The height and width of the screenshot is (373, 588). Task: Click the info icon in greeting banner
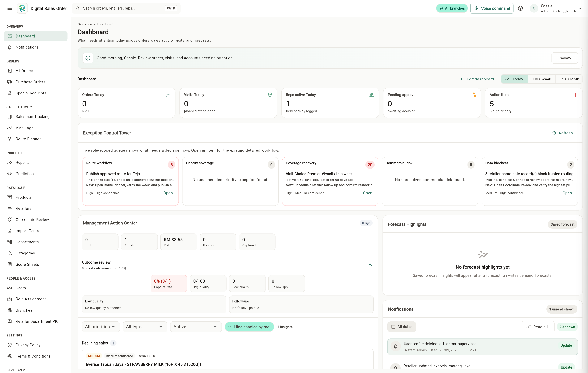pos(88,58)
